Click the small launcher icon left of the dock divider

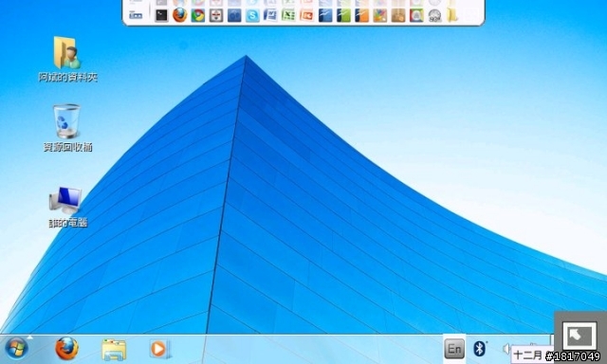136,15
